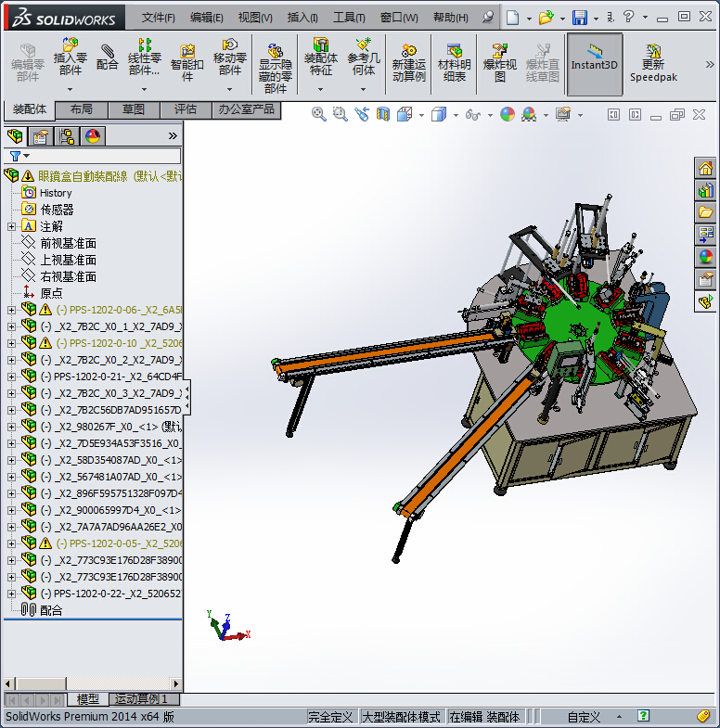
Task: Click the Edit Appearance color ball icon
Action: [508, 114]
